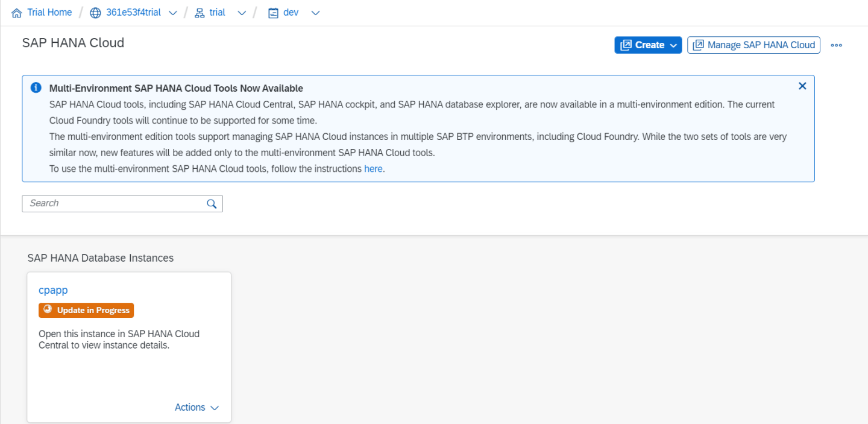Open the trial subaccount breadcrumb link
This screenshot has height=424, width=868.
click(x=218, y=13)
